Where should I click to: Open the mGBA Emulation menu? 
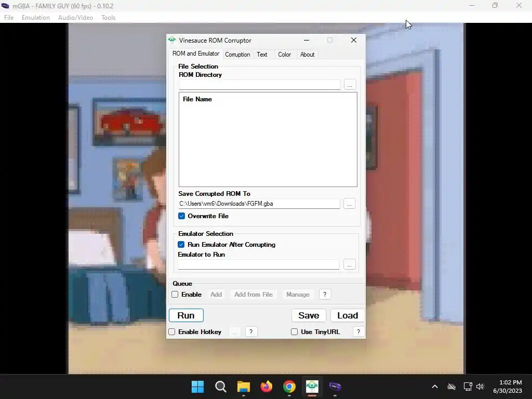pos(36,18)
